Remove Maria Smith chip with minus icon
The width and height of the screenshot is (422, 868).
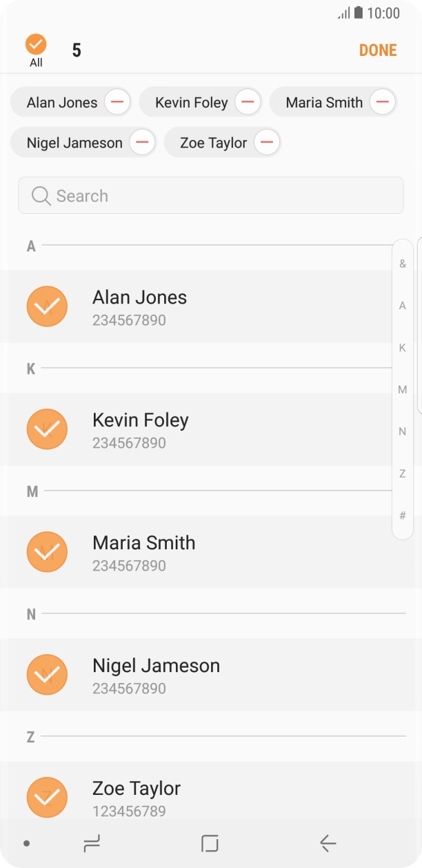(x=382, y=102)
